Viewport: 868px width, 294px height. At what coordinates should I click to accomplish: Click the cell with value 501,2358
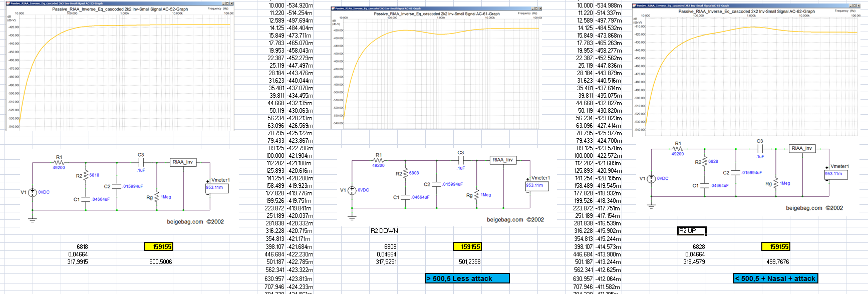[470, 262]
